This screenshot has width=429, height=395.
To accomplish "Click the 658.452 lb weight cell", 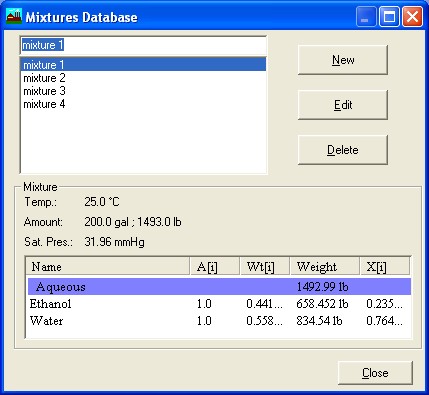I will coord(322,304).
